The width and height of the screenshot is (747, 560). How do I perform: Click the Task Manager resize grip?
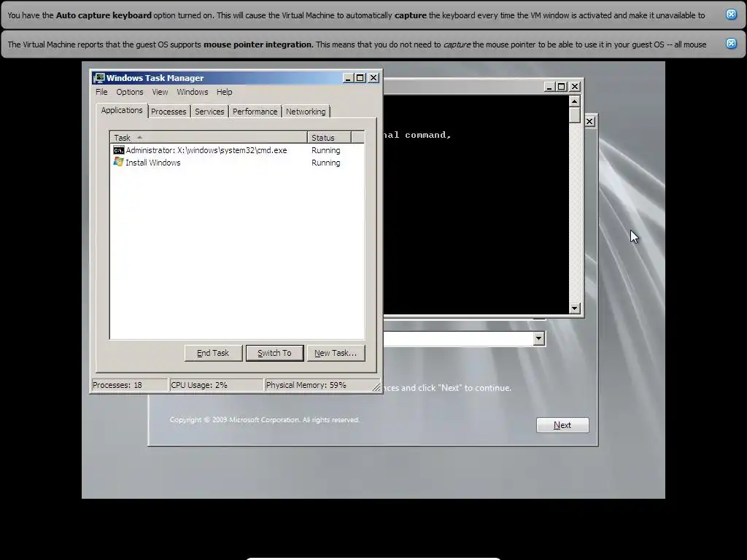pos(377,388)
